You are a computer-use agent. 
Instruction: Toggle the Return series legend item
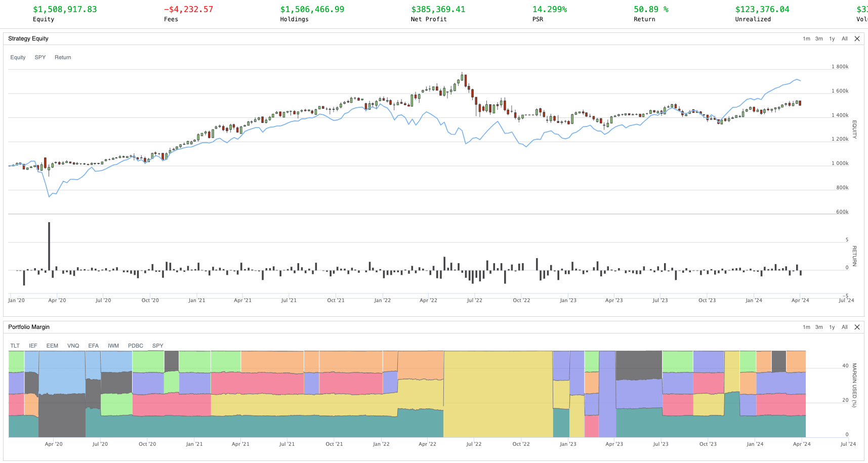pyautogui.click(x=63, y=58)
